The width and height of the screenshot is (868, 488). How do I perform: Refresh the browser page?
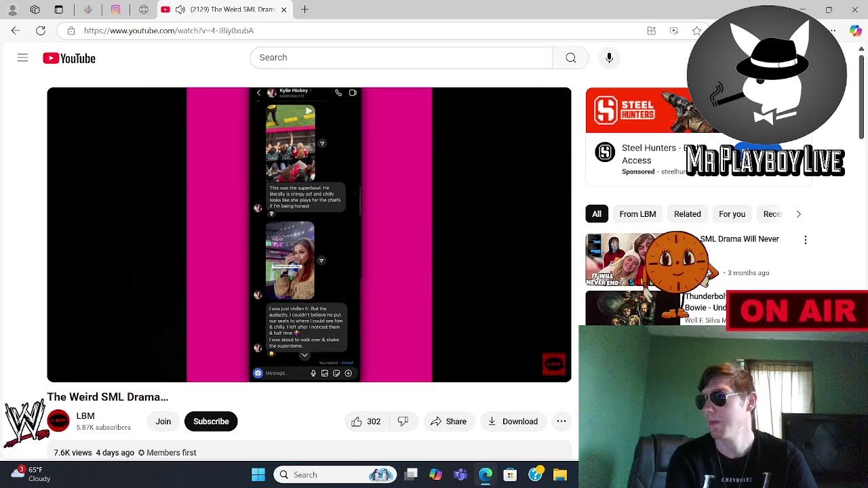tap(41, 30)
